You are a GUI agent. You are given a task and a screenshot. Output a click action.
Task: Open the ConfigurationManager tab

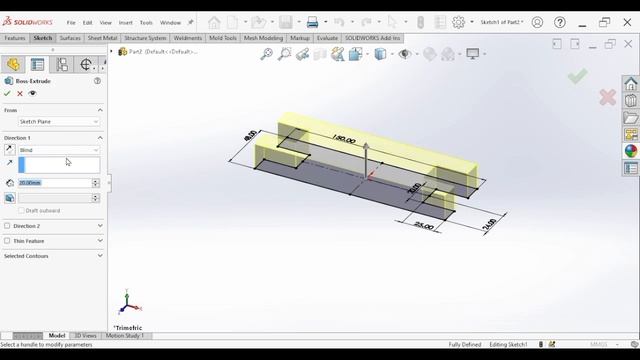click(62, 64)
